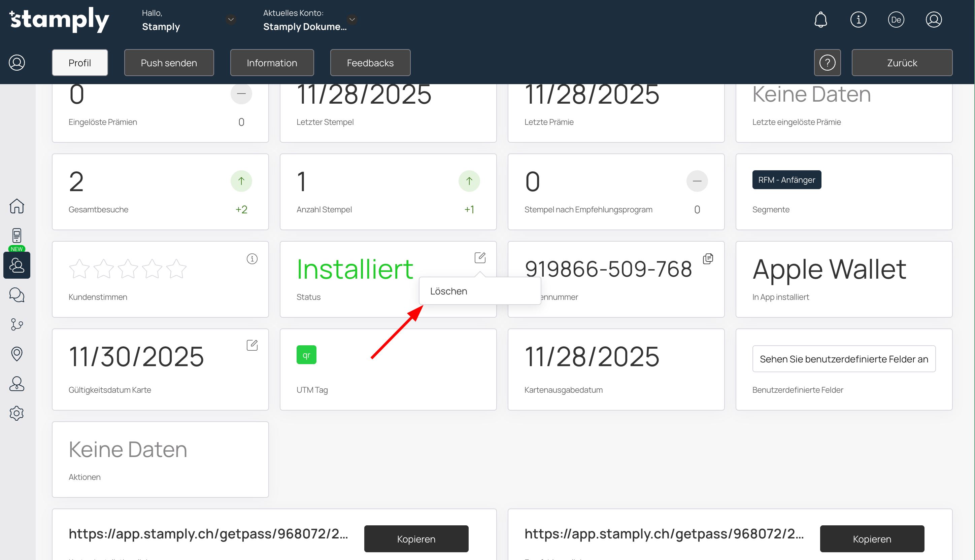Click info icon on Kundenstimmen card

(x=252, y=259)
